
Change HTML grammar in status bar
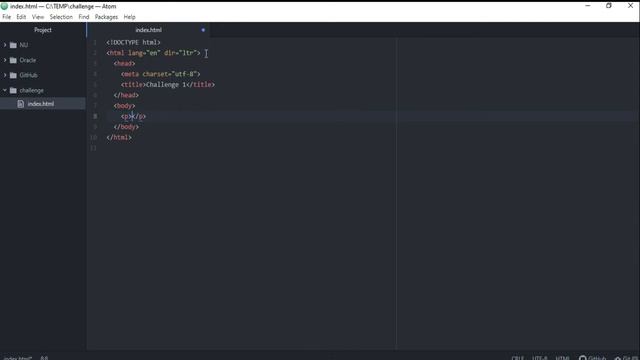coord(562,358)
